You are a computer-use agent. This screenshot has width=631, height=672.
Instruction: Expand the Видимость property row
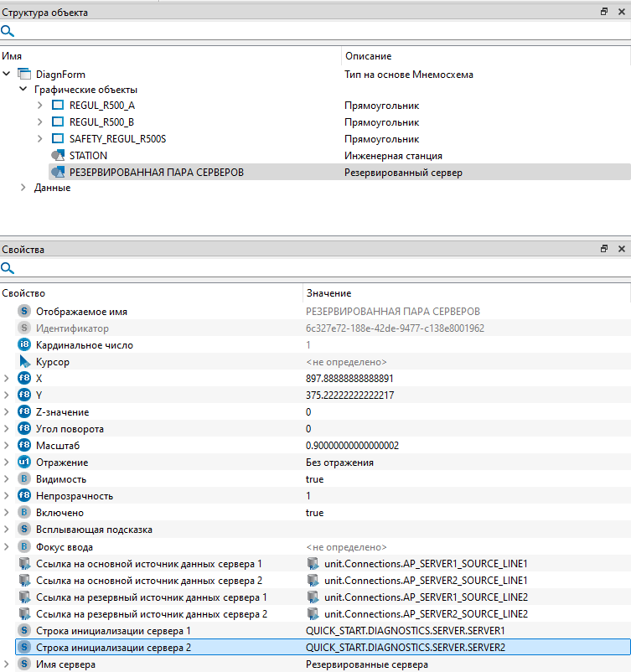point(7,479)
